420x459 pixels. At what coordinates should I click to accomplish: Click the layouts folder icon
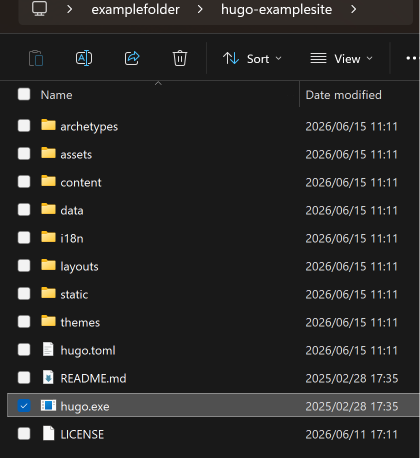coord(48,265)
